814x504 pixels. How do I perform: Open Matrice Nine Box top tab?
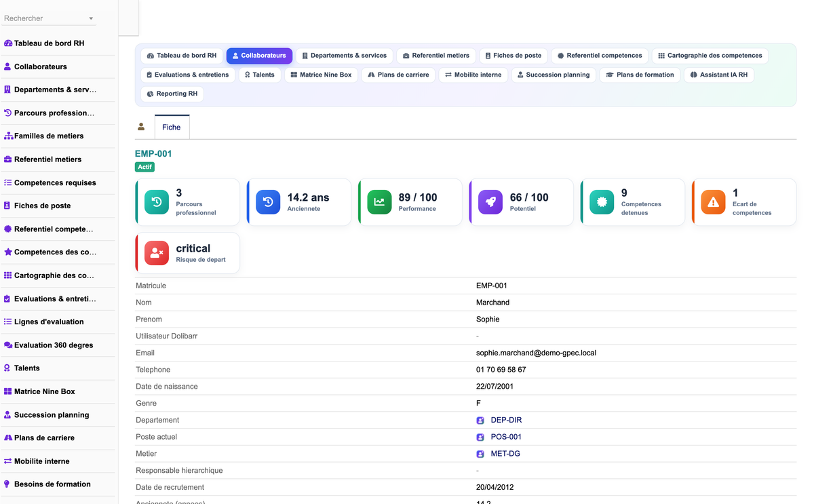(x=322, y=75)
